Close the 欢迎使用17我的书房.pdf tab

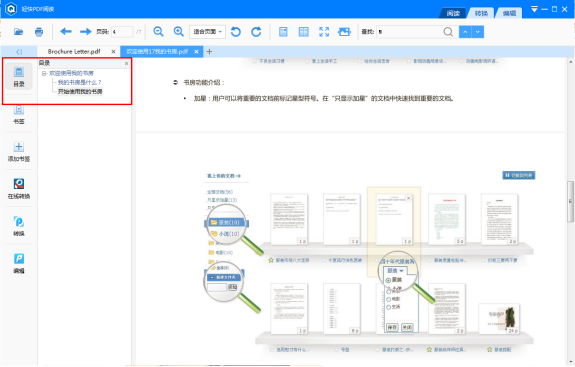[x=196, y=52]
